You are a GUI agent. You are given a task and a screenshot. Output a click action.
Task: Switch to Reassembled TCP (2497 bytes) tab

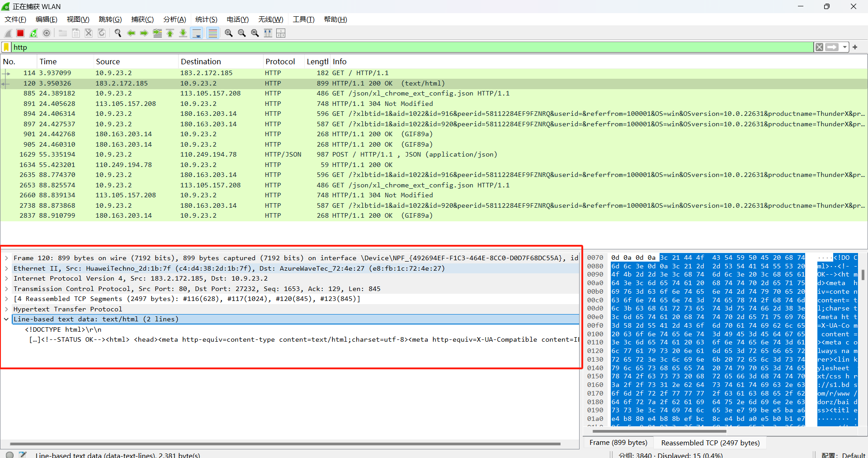tap(710, 443)
